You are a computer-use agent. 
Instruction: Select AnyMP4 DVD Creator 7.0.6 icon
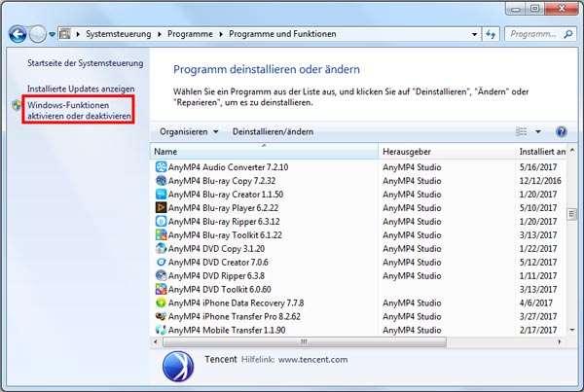tap(161, 262)
